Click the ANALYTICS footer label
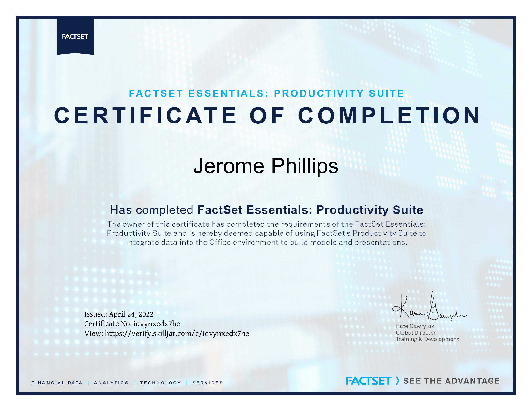 coord(111,383)
